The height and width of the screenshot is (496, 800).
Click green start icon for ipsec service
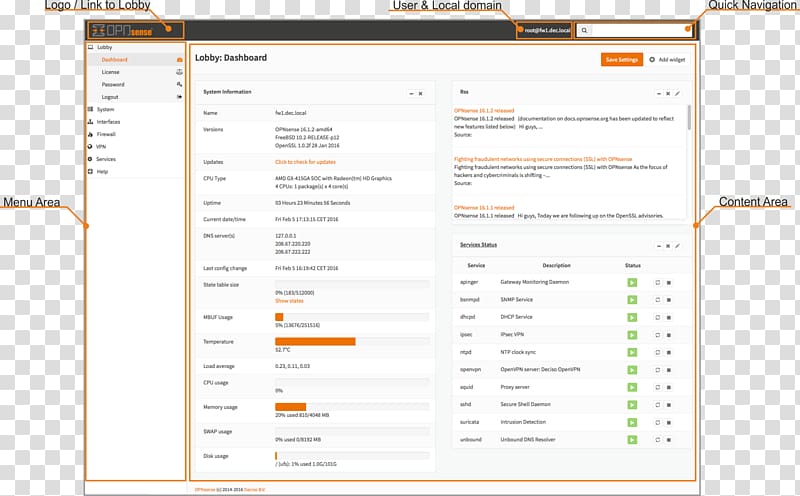632,335
